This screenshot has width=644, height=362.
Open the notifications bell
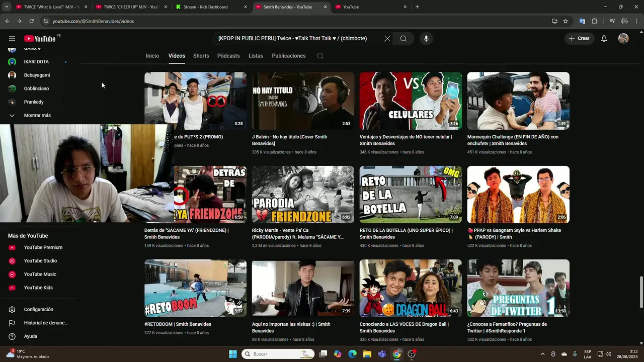pos(604,39)
